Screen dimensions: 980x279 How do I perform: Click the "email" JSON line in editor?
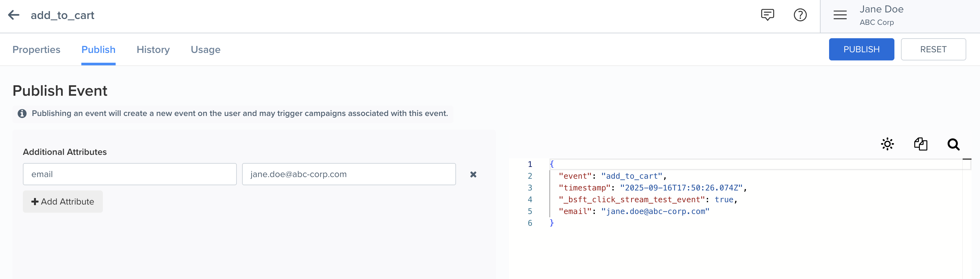coord(634,211)
